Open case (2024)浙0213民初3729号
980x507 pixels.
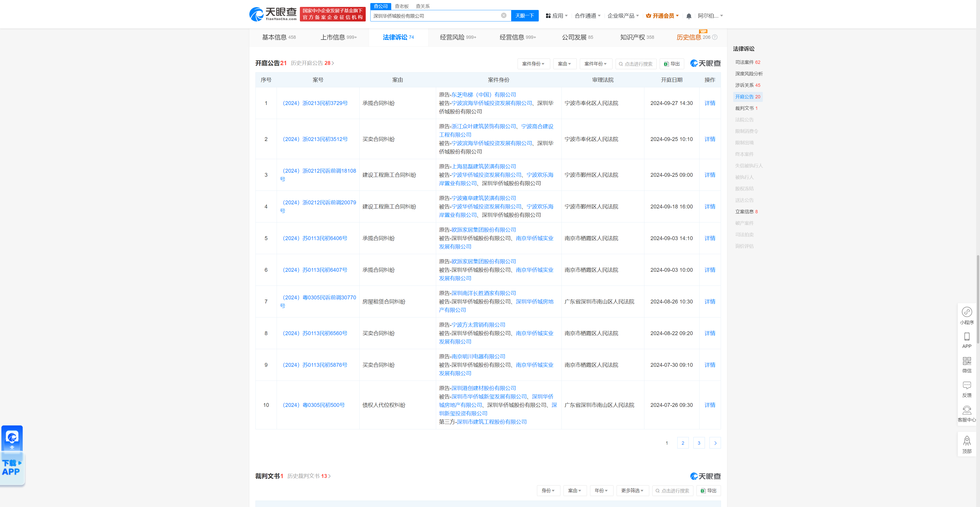[314, 103]
